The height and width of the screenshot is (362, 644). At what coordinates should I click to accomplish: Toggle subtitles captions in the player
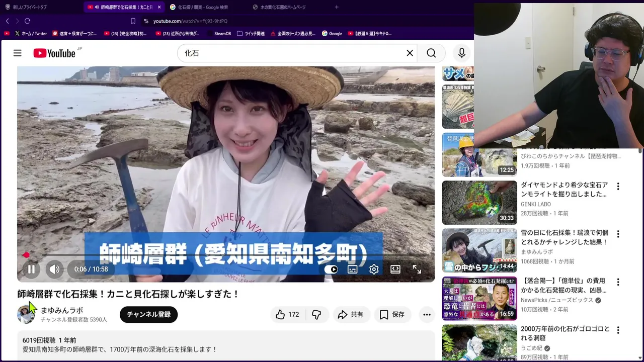click(x=353, y=269)
